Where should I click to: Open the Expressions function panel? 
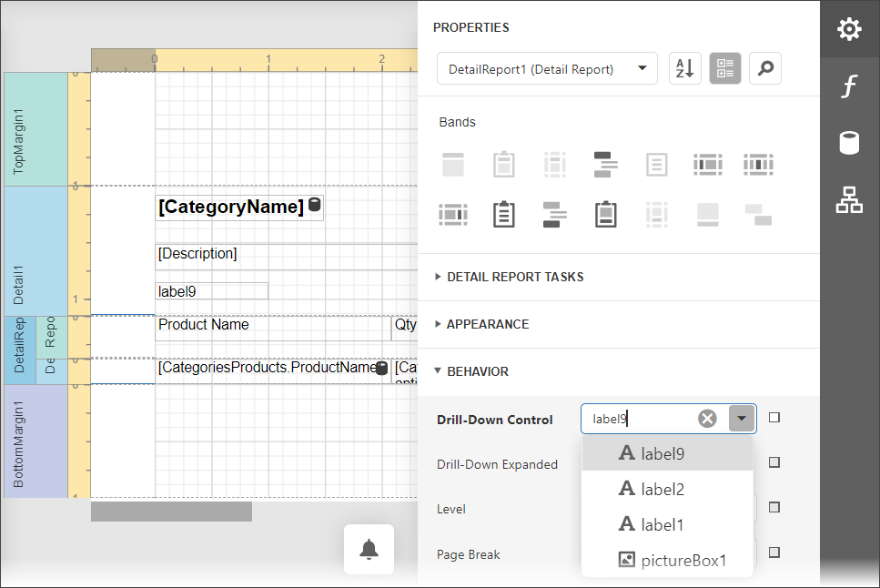click(x=849, y=86)
